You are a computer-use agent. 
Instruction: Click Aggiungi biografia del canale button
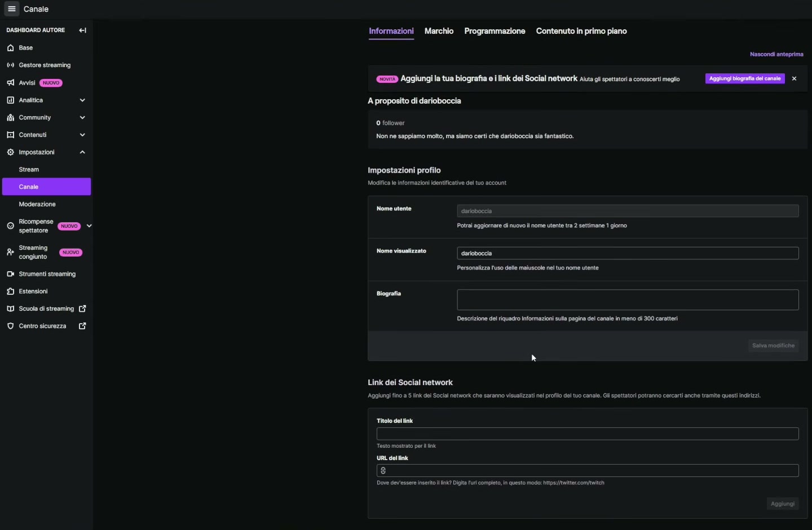pos(745,79)
